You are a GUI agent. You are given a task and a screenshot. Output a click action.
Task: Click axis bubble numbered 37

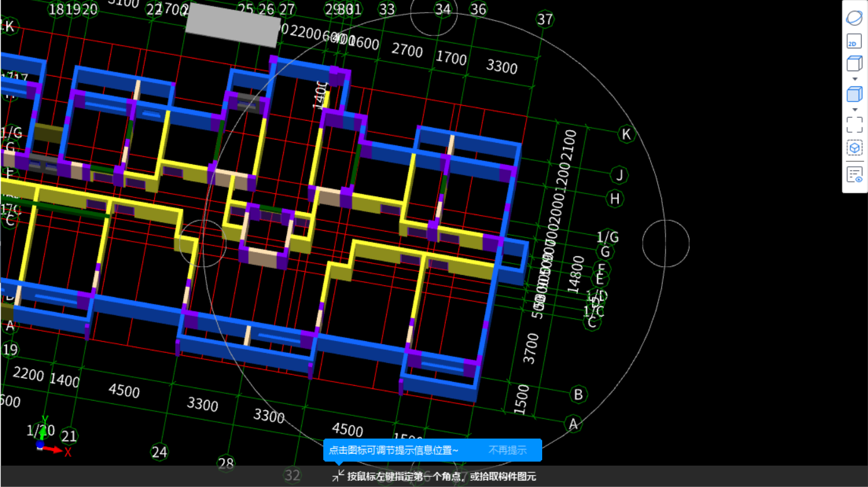pyautogui.click(x=545, y=20)
